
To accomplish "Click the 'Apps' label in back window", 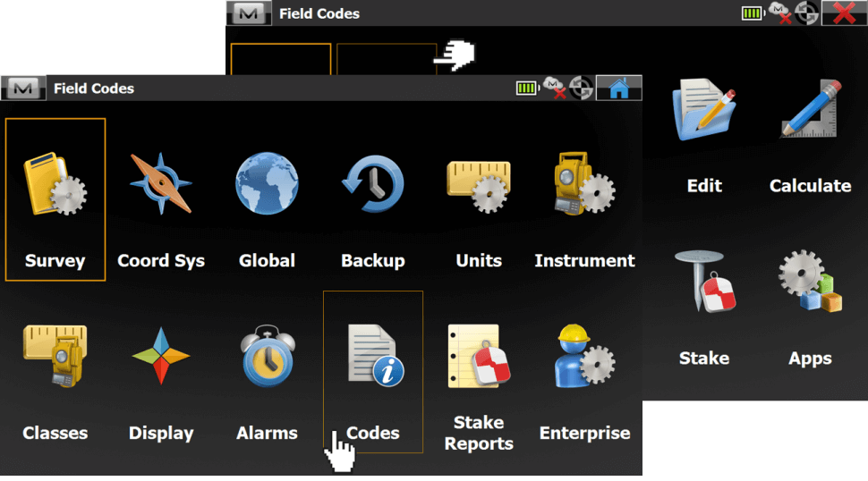I will coord(811,359).
